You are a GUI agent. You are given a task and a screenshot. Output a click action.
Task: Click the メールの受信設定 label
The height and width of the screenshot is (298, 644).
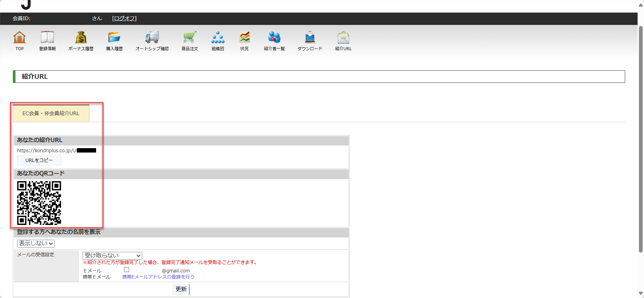(36, 255)
